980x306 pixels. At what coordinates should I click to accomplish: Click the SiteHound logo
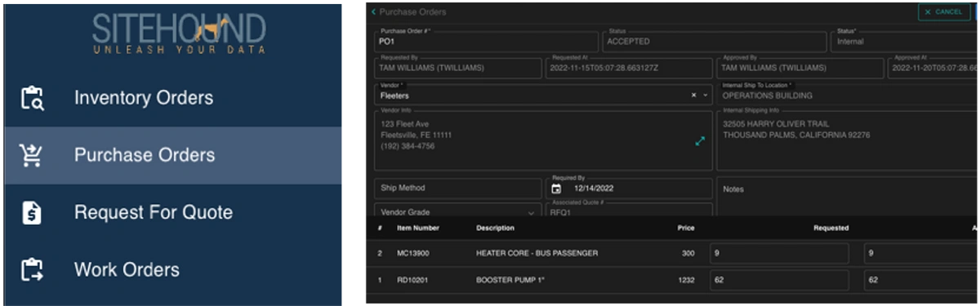pyautogui.click(x=179, y=33)
